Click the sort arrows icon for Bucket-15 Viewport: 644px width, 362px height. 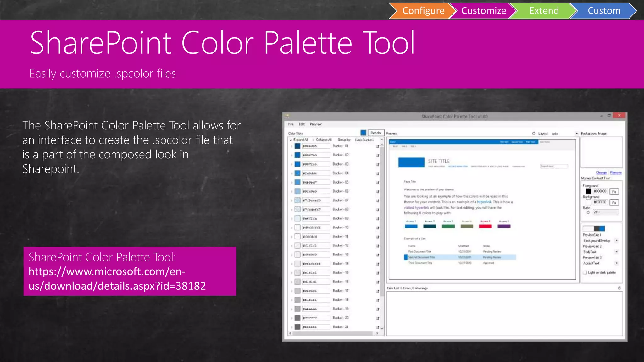(378, 273)
